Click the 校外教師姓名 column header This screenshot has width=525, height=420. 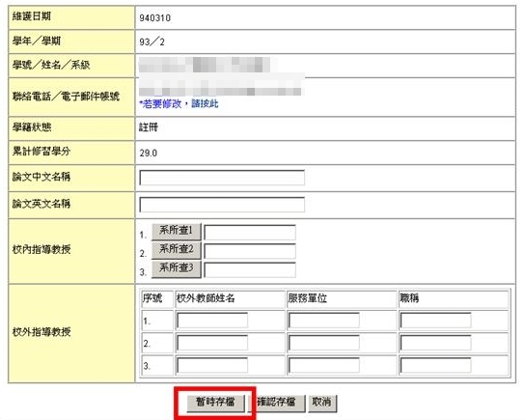206,298
